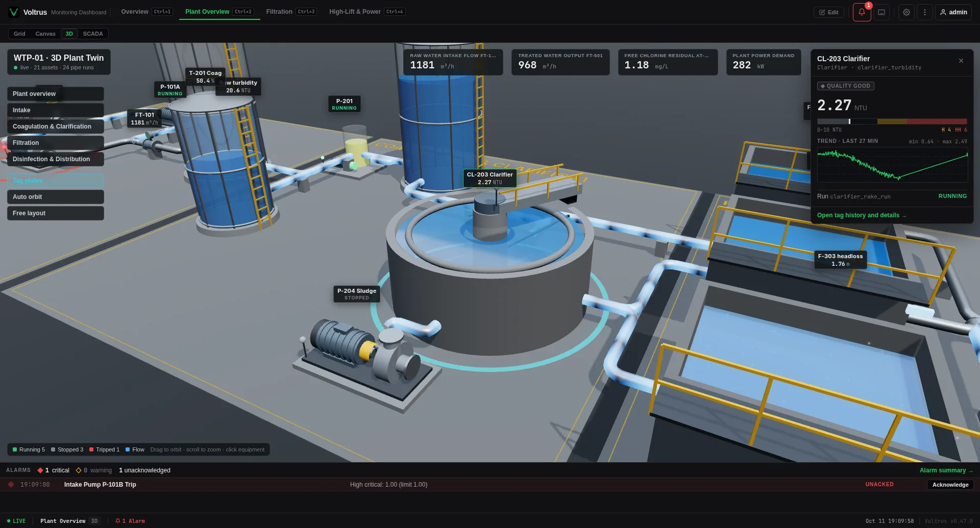Click the turbidity 0-10 NTU range bar
This screenshot has width=980, height=528.
click(x=892, y=121)
